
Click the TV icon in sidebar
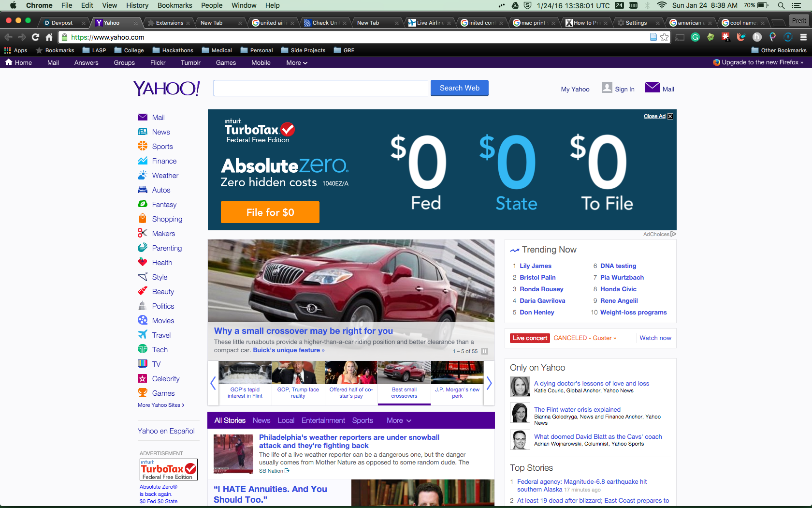tap(143, 364)
